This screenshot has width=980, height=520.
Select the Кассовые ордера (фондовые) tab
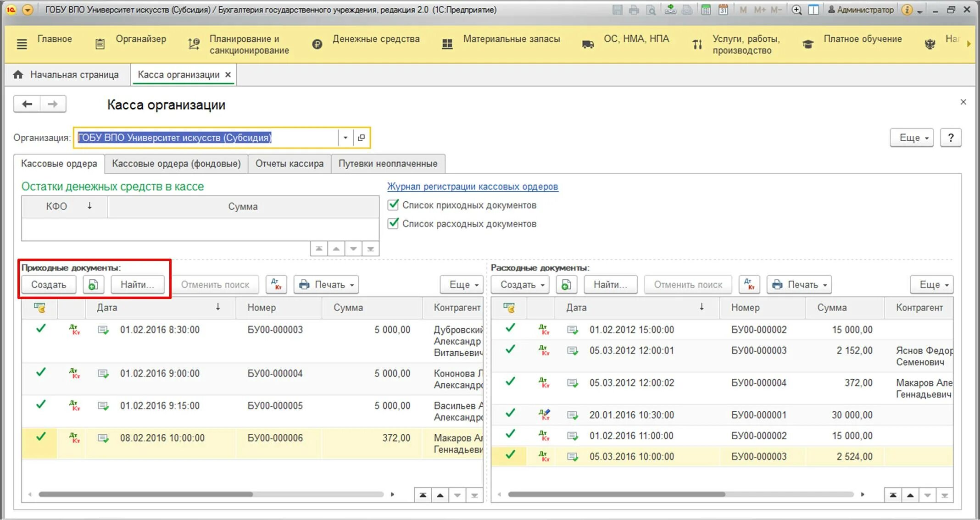pyautogui.click(x=176, y=164)
